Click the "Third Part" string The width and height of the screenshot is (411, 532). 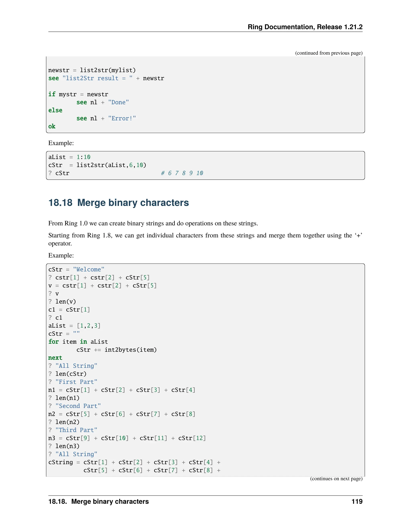[x=76, y=430]
